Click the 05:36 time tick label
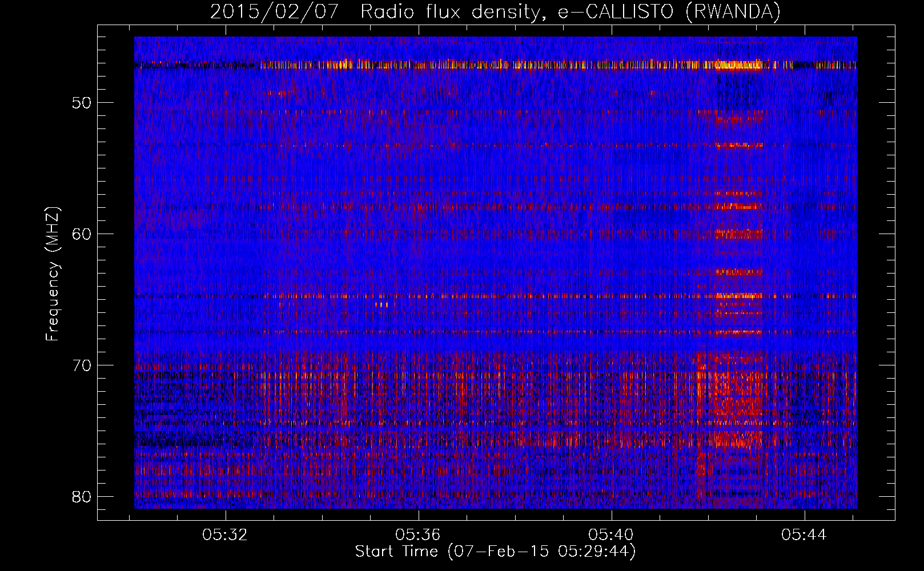 tap(419, 535)
